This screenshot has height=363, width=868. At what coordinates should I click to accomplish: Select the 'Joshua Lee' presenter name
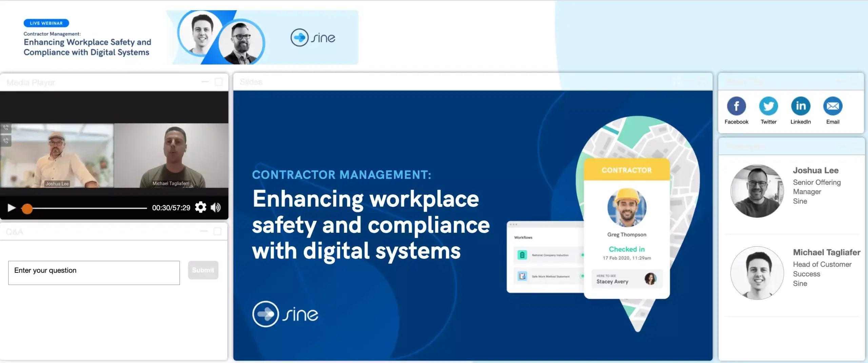tap(815, 170)
